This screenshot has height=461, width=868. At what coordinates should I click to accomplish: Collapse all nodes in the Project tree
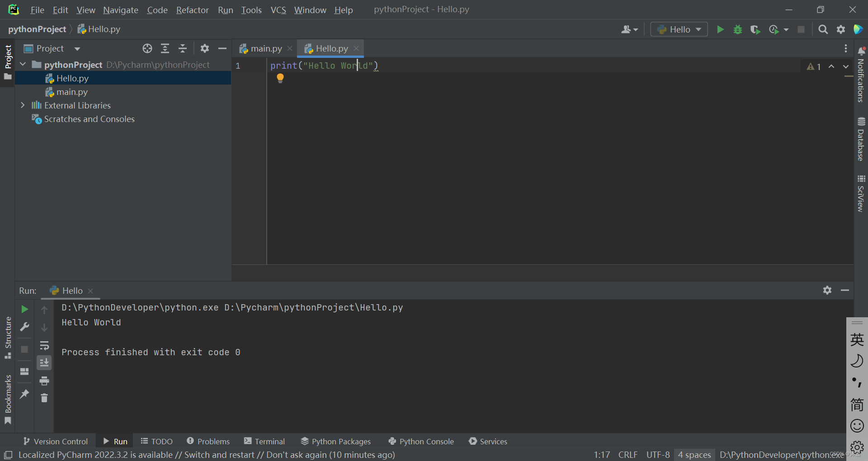point(183,48)
